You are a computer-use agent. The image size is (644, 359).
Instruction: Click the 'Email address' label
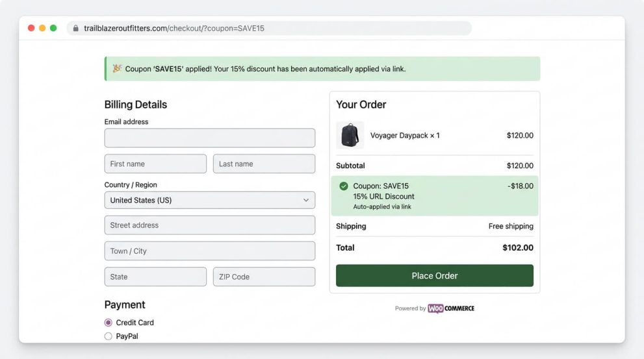pos(126,122)
